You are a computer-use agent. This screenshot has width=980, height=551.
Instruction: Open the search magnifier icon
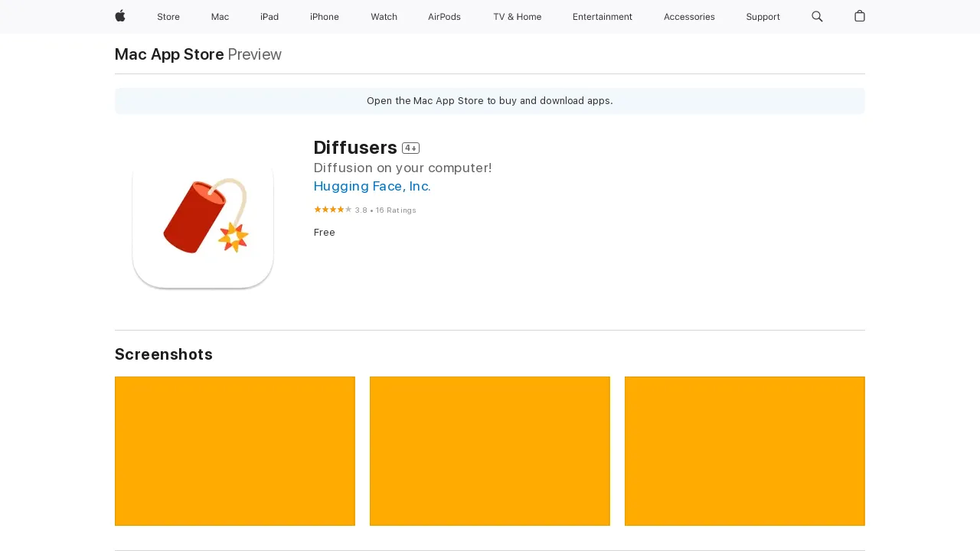(817, 16)
